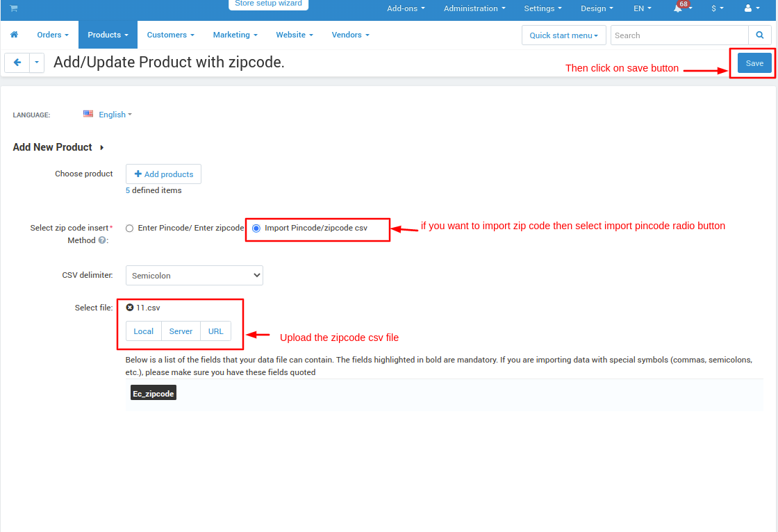The height and width of the screenshot is (532, 778).
Task: Select Enter Pincode/ Enter zipcode radio
Action: coord(129,228)
